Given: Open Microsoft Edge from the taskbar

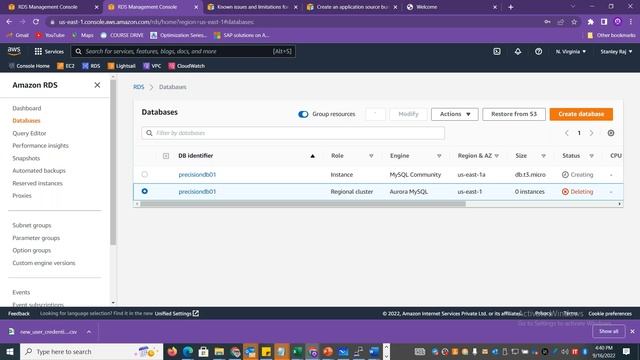Looking at the screenshot, I should pyautogui.click(x=188, y=351).
